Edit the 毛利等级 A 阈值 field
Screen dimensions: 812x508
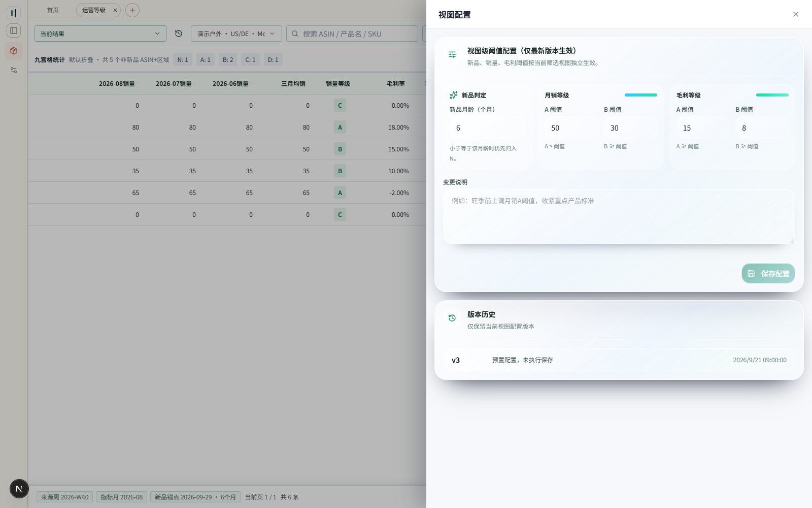(x=702, y=128)
